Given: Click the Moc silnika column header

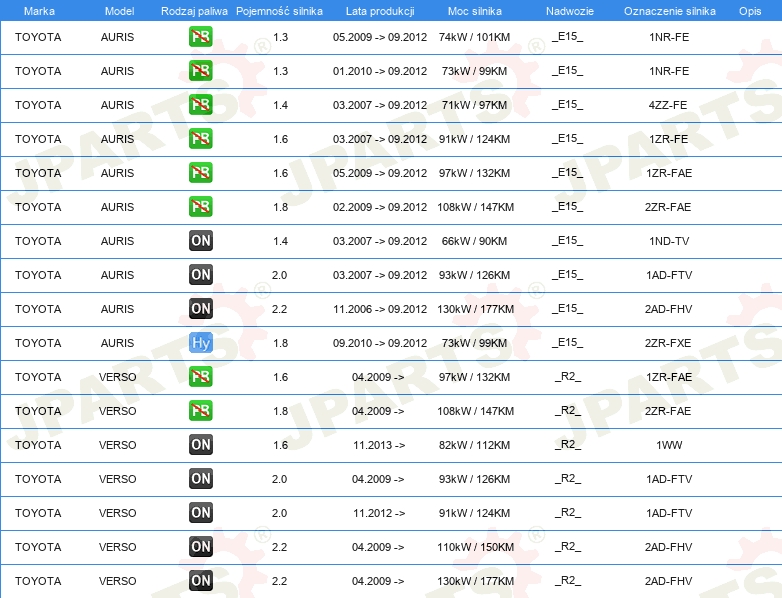Looking at the screenshot, I should [475, 11].
